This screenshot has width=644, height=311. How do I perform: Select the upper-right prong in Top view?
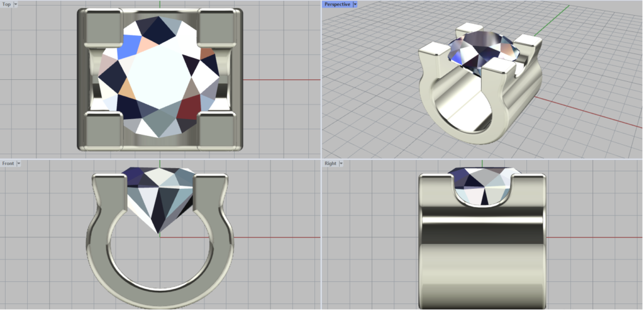(218, 28)
